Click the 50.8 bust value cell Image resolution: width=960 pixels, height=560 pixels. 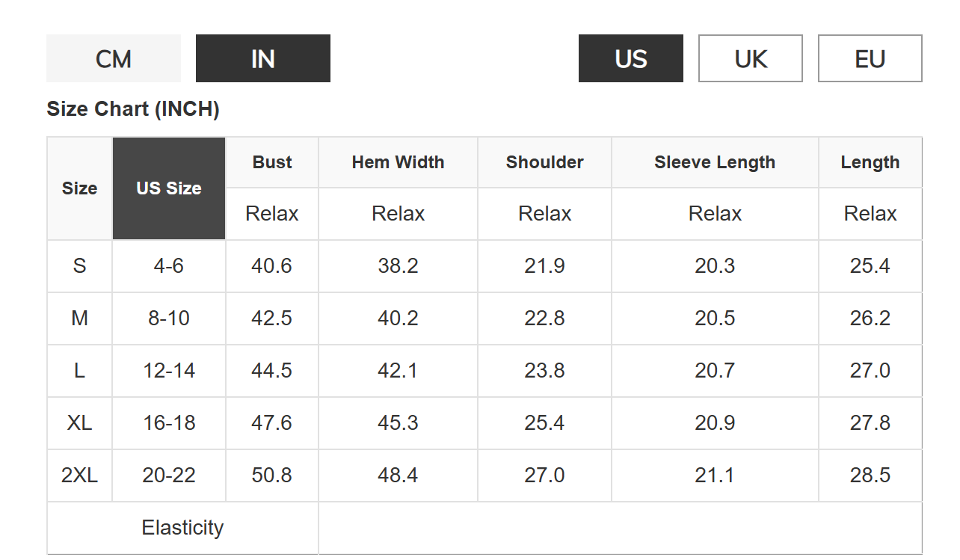click(272, 476)
